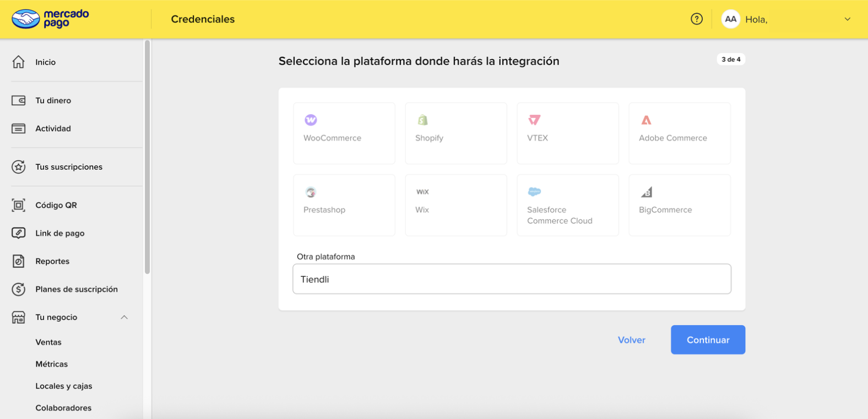
Task: Click the Volver link
Action: [x=631, y=340]
